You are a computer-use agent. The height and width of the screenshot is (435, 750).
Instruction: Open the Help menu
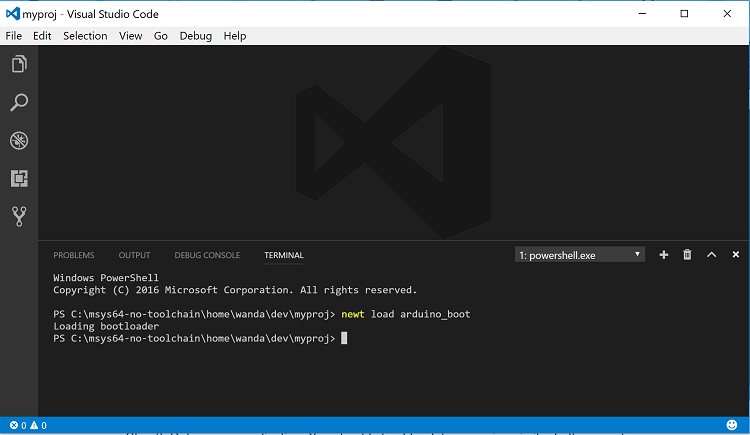click(235, 36)
